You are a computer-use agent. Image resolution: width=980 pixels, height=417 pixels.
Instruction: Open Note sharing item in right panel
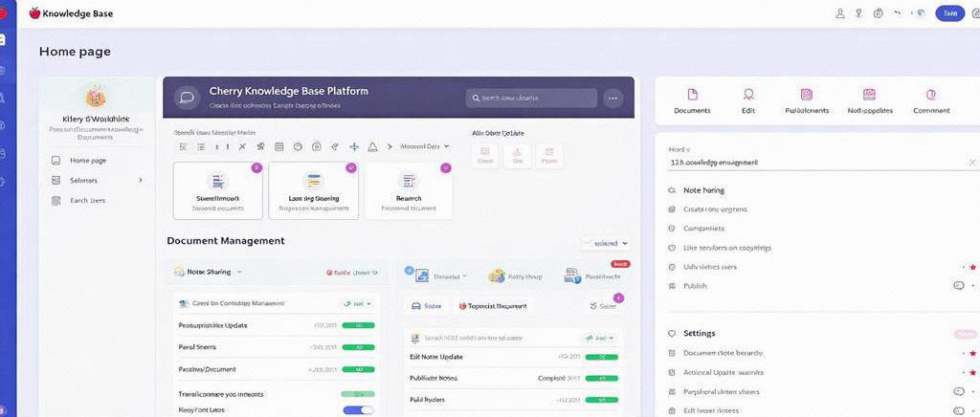(703, 190)
